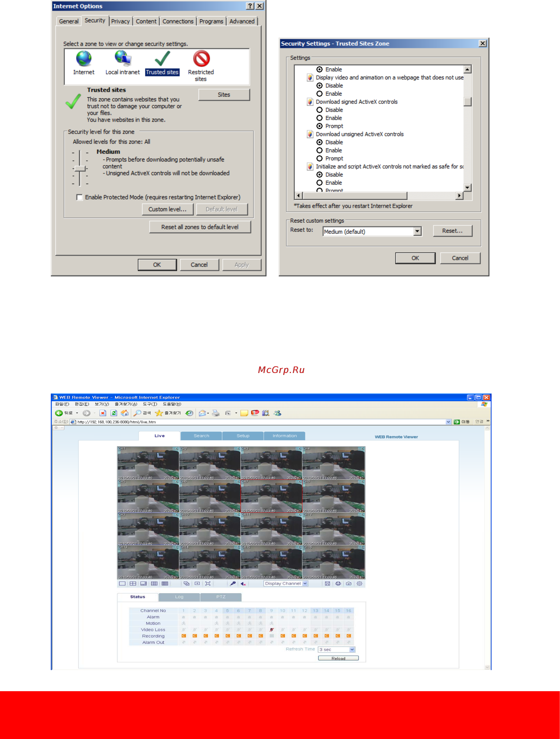Open the Refresh Time 3 sec dropdown
Image resolution: width=560 pixels, height=739 pixels.
point(352,649)
